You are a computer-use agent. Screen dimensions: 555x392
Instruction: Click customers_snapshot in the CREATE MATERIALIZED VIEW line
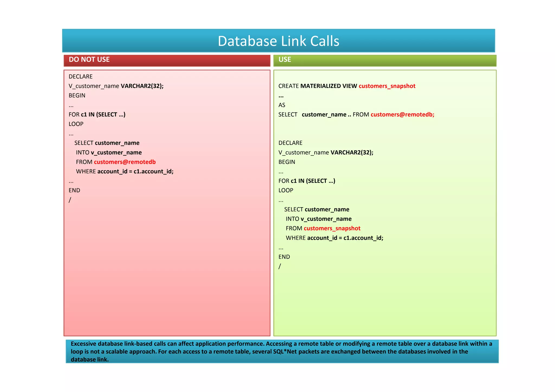tap(387, 86)
